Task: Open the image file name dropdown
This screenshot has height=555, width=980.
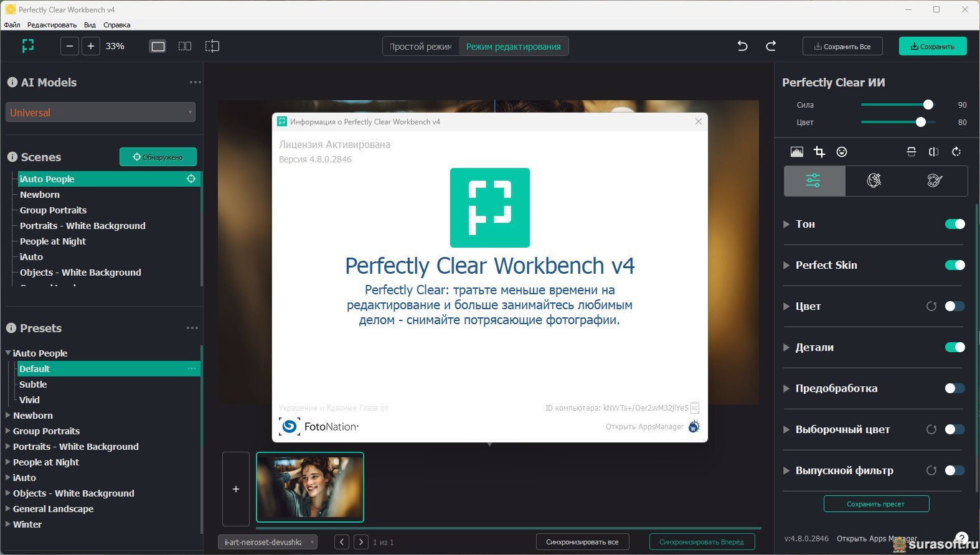Action: [268, 542]
